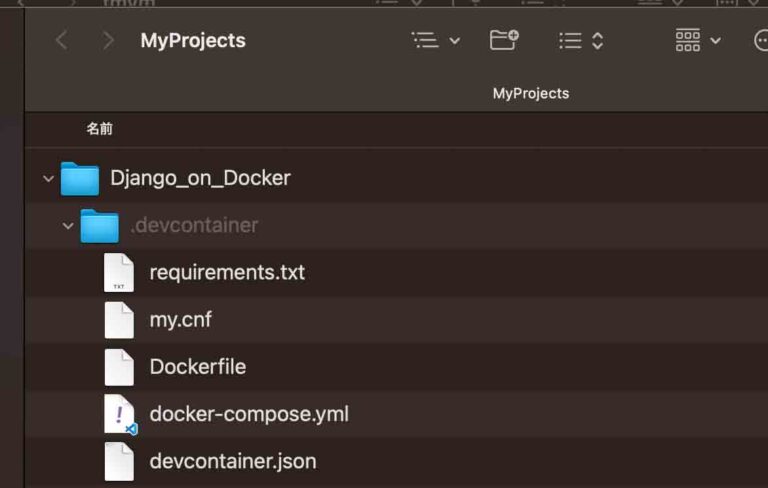Select the Dockerfile file icon
Screen dimensions: 768x488
click(x=119, y=367)
